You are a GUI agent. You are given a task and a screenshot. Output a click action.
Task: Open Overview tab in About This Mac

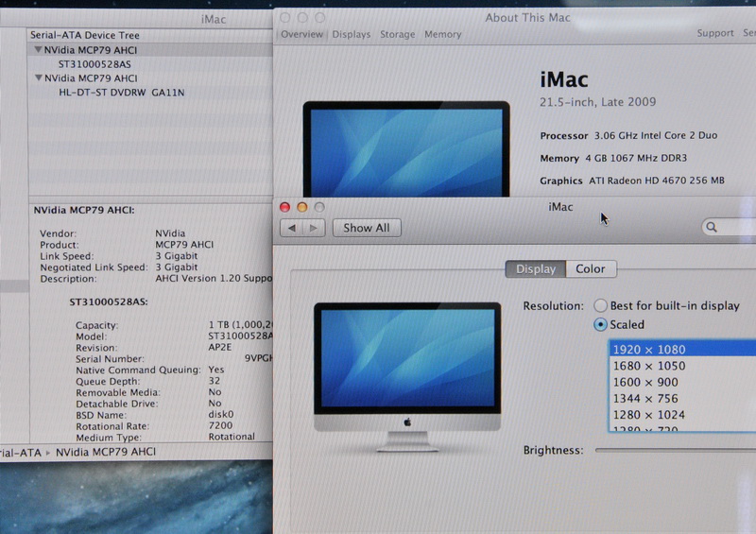301,34
